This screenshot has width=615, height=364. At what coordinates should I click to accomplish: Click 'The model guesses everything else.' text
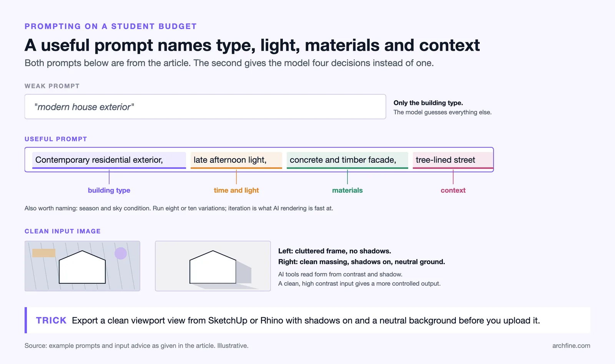(x=442, y=112)
